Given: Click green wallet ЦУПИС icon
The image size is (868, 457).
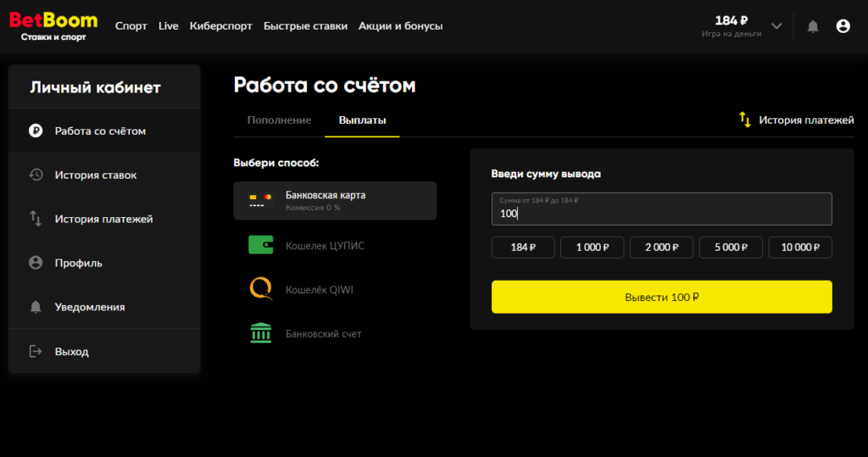Looking at the screenshot, I should coord(261,245).
